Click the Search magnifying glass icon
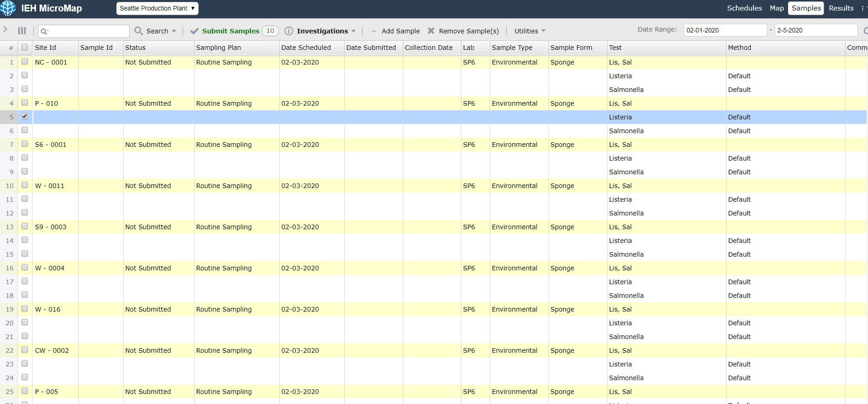Viewport: 868px width, 404px height. click(138, 31)
